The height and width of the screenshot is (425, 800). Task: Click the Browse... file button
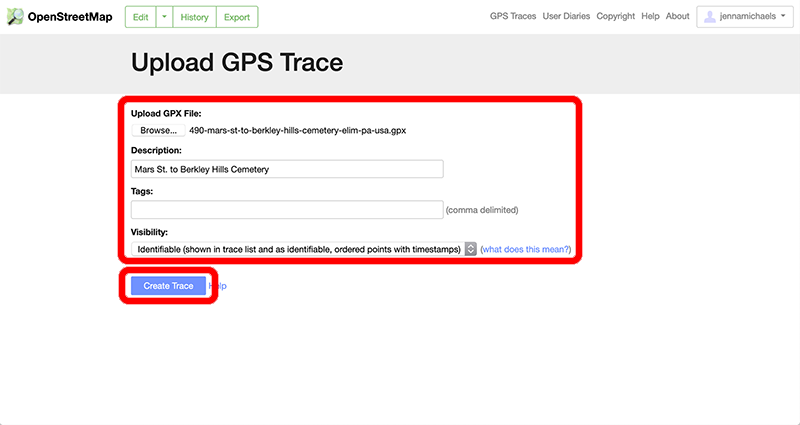coord(158,130)
